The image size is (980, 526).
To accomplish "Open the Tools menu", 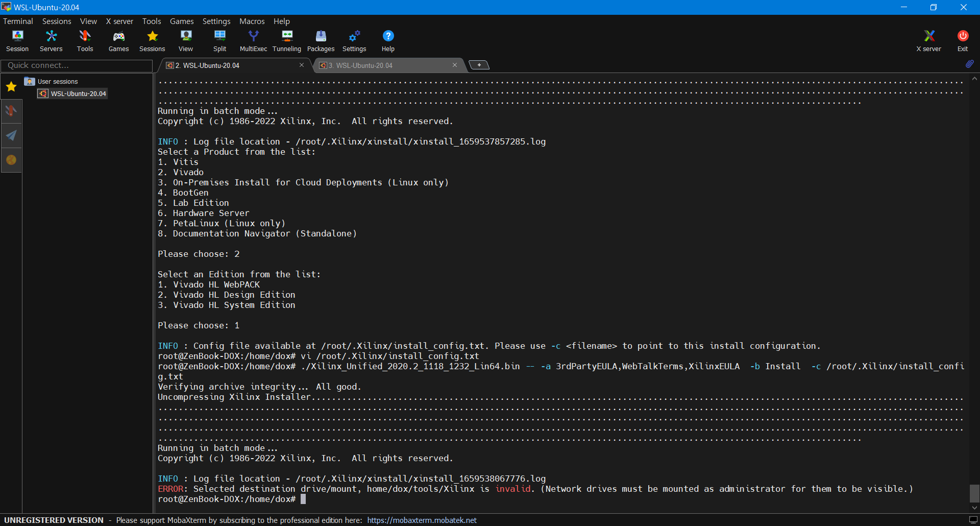I will [x=152, y=21].
